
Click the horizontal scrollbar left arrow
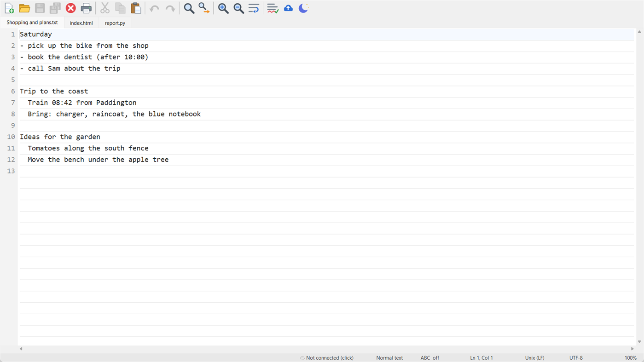[x=21, y=349]
